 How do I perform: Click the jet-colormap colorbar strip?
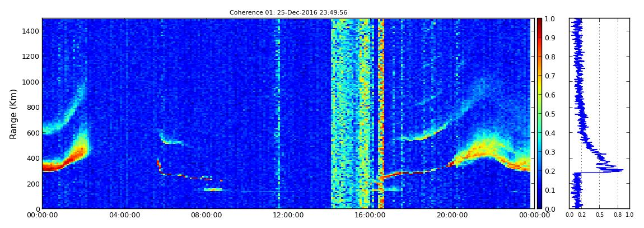tap(539, 113)
